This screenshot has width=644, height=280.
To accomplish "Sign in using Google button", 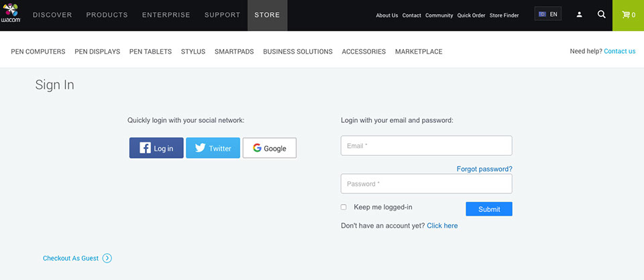I will [x=270, y=148].
